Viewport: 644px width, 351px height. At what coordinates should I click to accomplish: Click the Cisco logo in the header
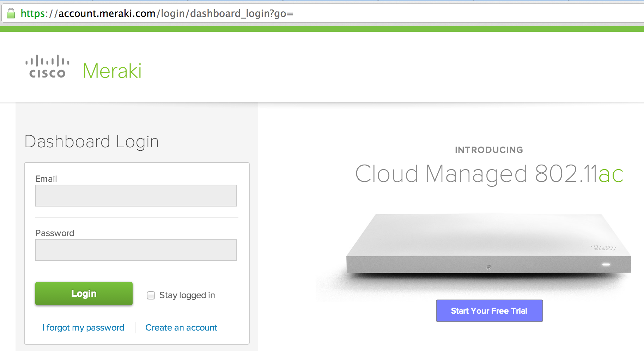point(47,66)
